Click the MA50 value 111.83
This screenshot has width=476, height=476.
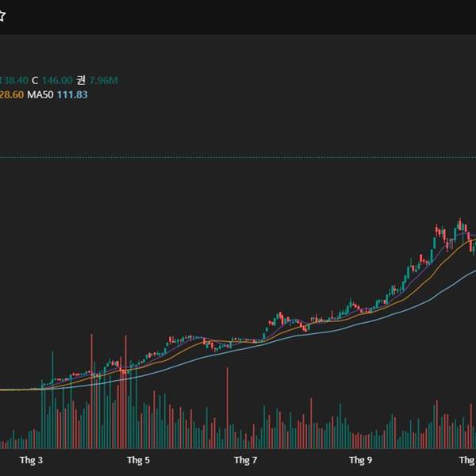click(72, 94)
